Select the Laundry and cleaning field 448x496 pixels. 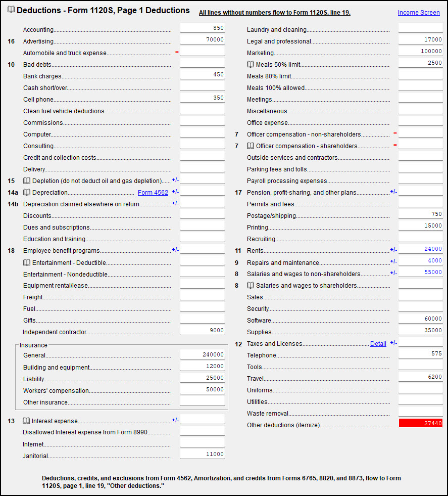tap(421, 28)
